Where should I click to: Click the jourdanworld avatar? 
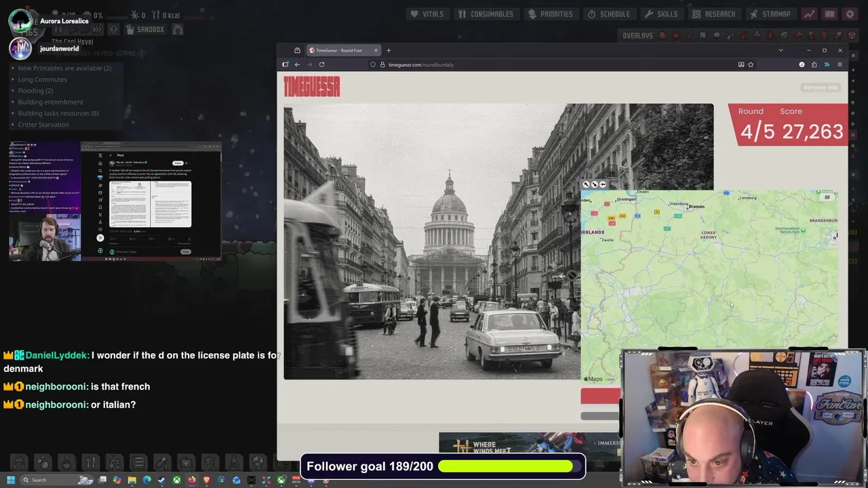pos(21,48)
